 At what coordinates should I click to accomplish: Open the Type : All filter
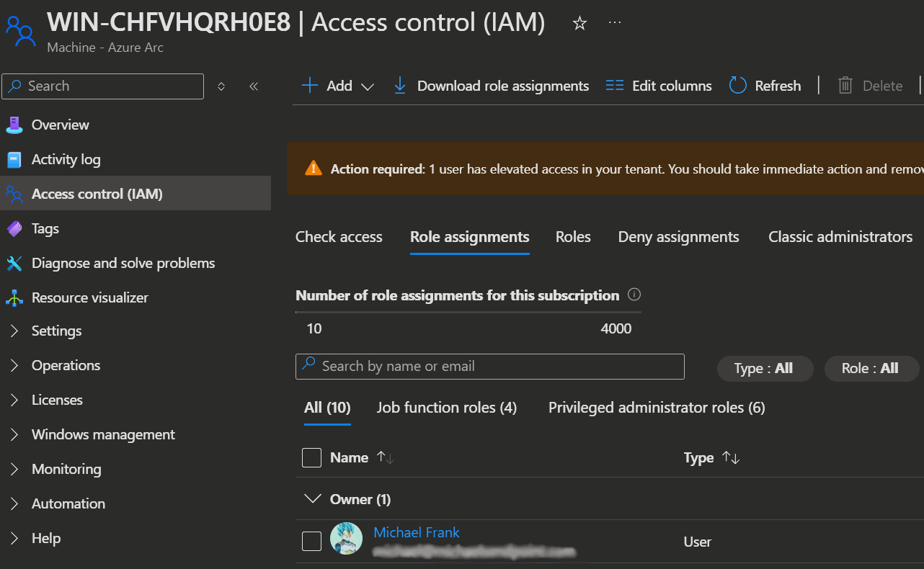coord(765,368)
